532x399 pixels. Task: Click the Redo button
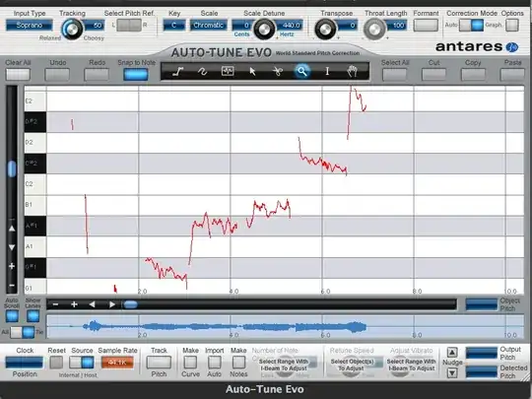(97, 74)
